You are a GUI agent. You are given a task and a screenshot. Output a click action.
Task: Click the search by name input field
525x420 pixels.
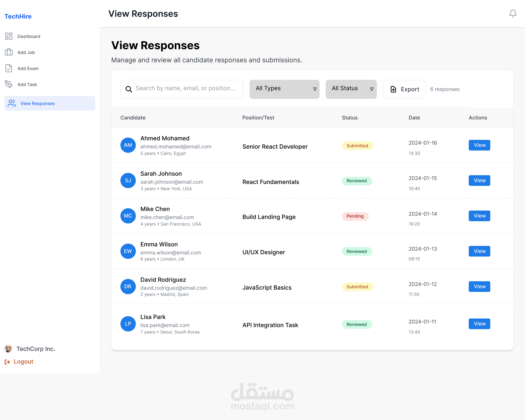pyautogui.click(x=185, y=88)
